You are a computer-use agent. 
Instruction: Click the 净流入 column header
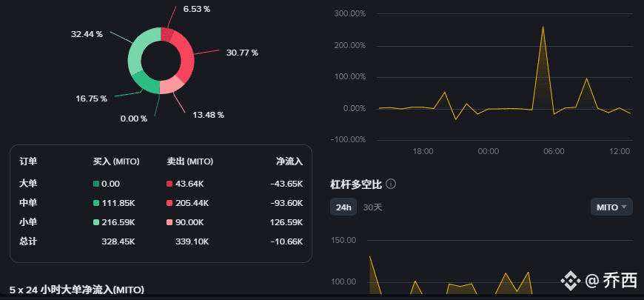click(x=289, y=161)
